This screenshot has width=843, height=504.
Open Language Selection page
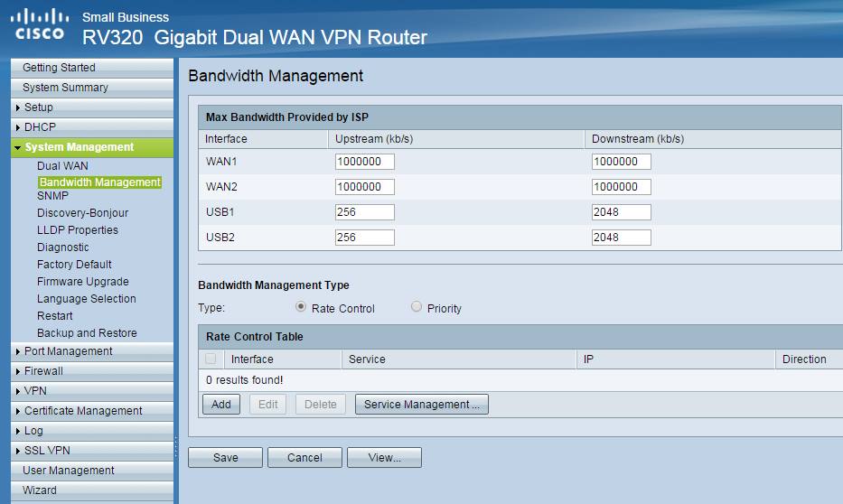[x=86, y=299]
